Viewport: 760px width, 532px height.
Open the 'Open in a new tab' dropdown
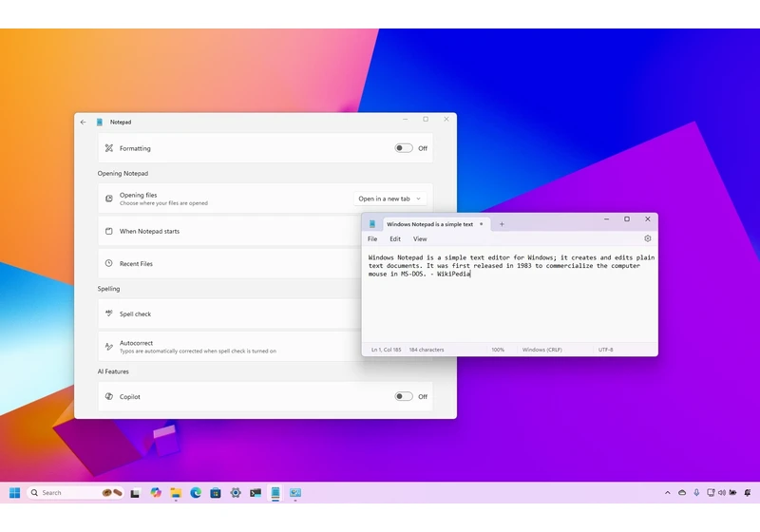tap(389, 199)
